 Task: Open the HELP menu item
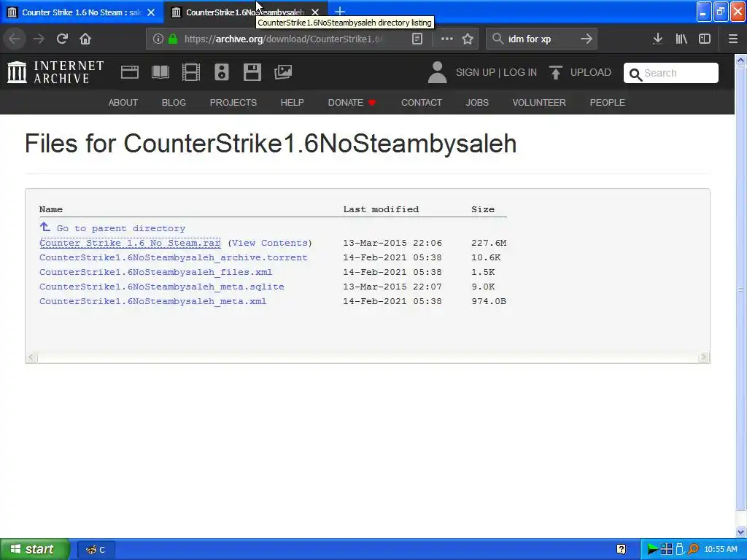[292, 102]
